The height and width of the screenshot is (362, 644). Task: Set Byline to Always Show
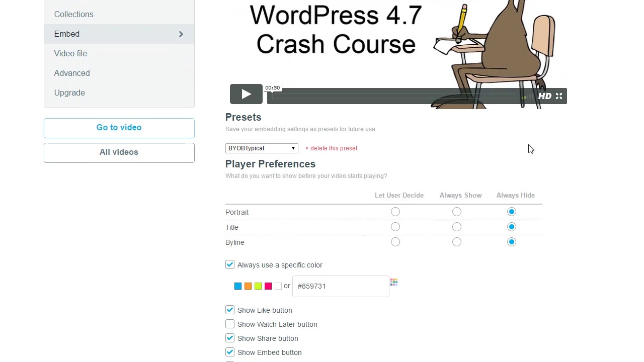coord(457,242)
